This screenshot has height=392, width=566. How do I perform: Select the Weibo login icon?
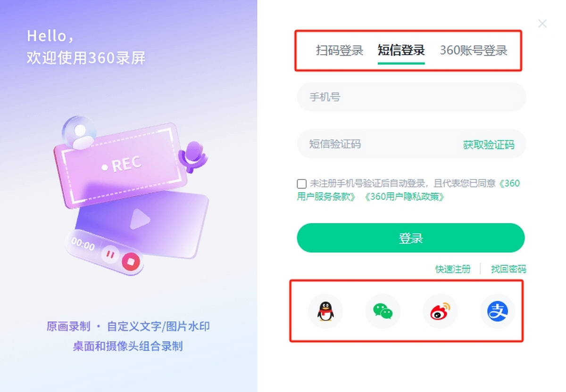(440, 311)
